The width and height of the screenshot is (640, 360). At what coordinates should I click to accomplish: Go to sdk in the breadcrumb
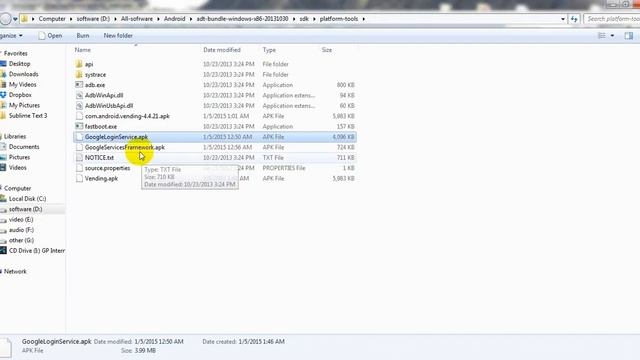[304, 19]
